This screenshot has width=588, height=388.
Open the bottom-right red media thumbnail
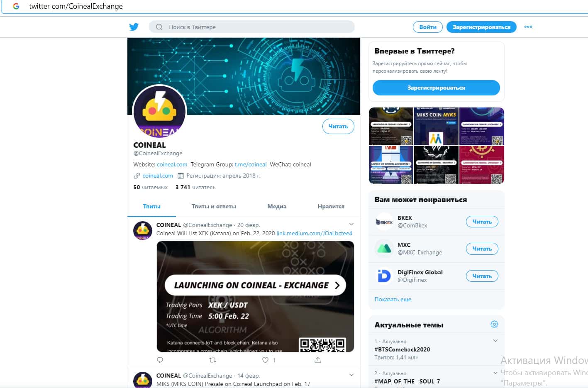(x=482, y=165)
